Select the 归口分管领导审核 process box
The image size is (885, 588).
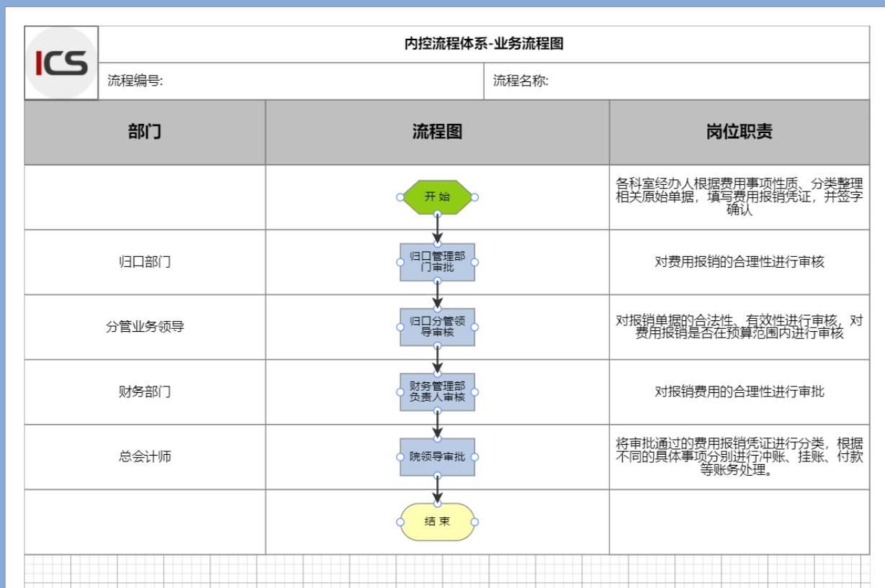(x=437, y=327)
